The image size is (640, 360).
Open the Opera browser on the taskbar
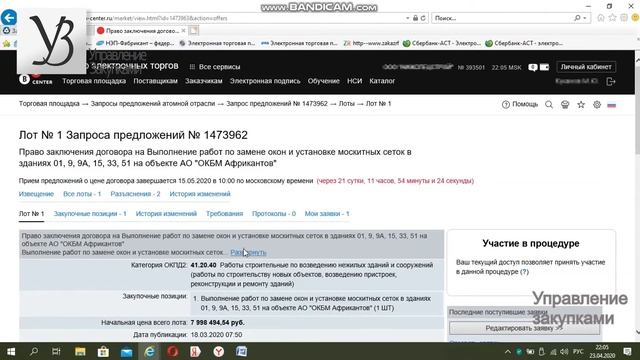[173, 351]
